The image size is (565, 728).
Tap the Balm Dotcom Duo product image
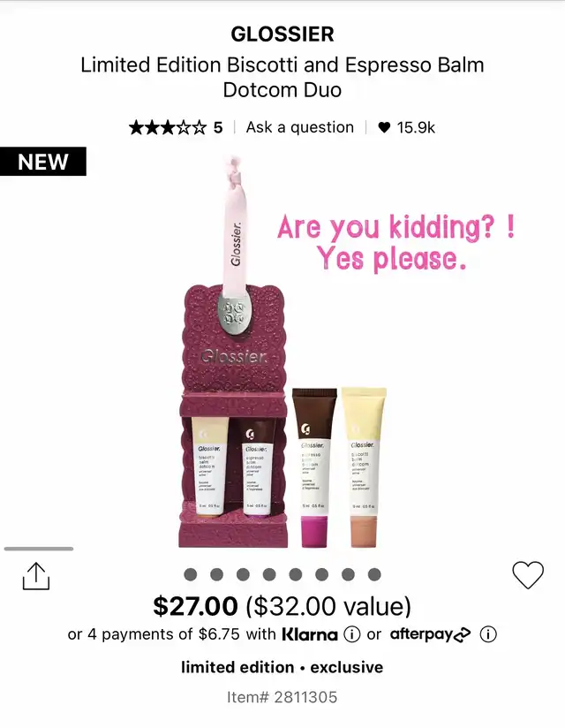[x=282, y=353]
